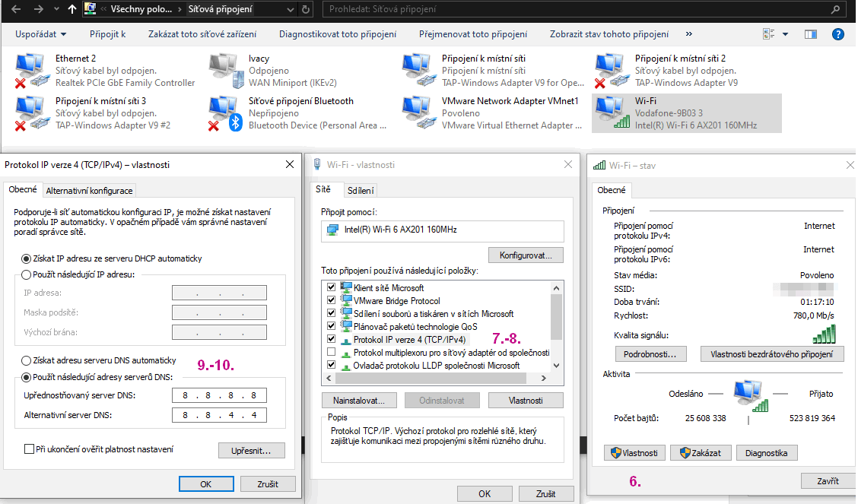Open the Sdílení tab

click(360, 191)
